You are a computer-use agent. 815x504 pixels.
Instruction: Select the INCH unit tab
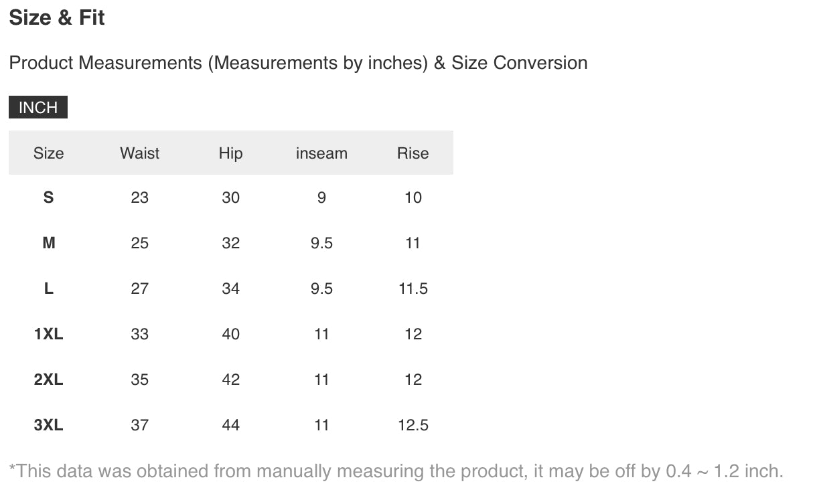pos(38,108)
